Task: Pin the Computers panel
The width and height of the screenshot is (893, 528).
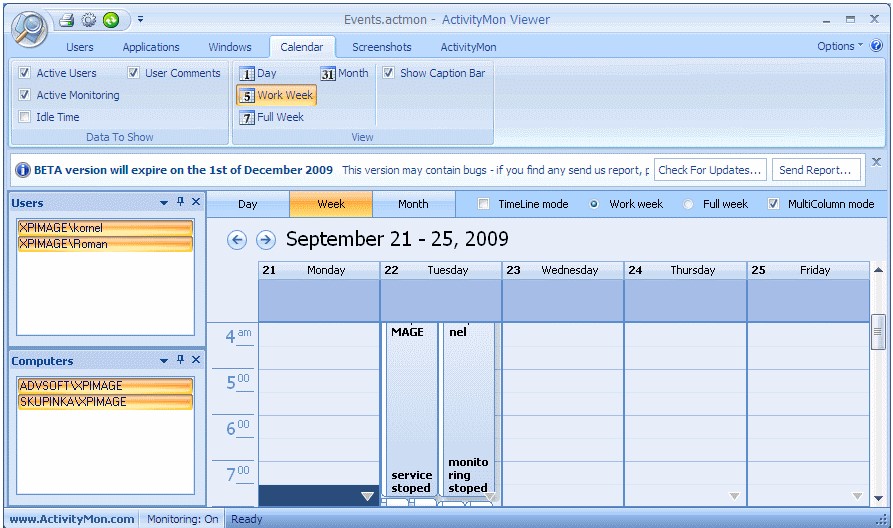Action: [x=181, y=359]
